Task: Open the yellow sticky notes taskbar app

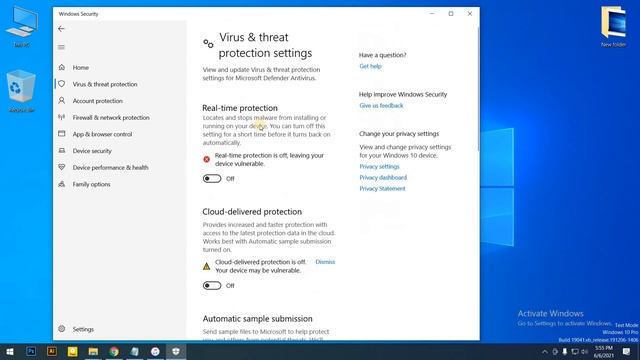Action: pos(73,351)
